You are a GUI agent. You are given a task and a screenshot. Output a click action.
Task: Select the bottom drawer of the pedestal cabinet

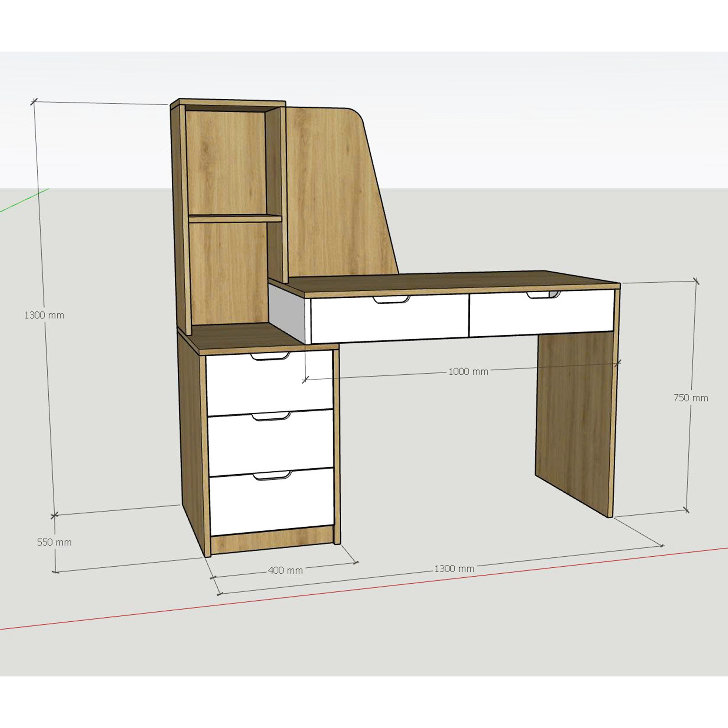coord(272,502)
